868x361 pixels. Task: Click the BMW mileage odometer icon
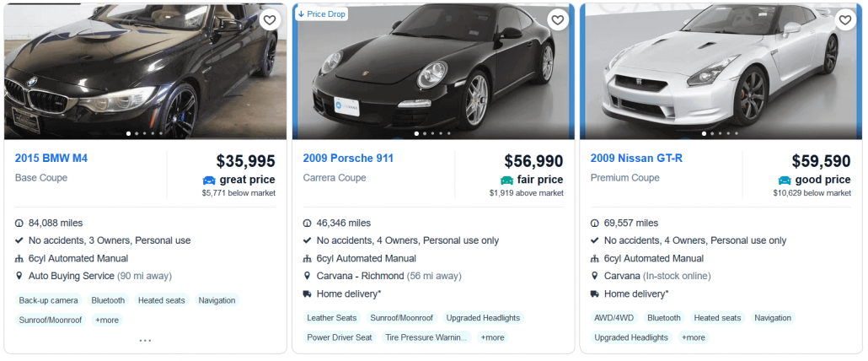click(x=19, y=224)
